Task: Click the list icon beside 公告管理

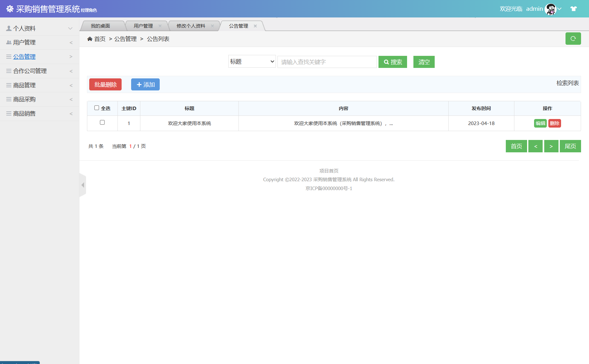Action: coord(8,56)
